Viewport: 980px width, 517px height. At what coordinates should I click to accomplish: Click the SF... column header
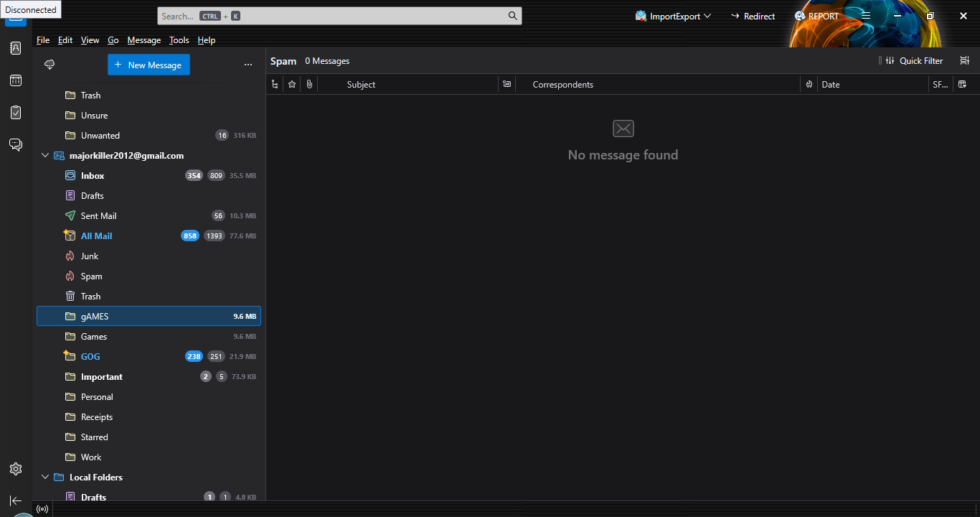pos(941,85)
